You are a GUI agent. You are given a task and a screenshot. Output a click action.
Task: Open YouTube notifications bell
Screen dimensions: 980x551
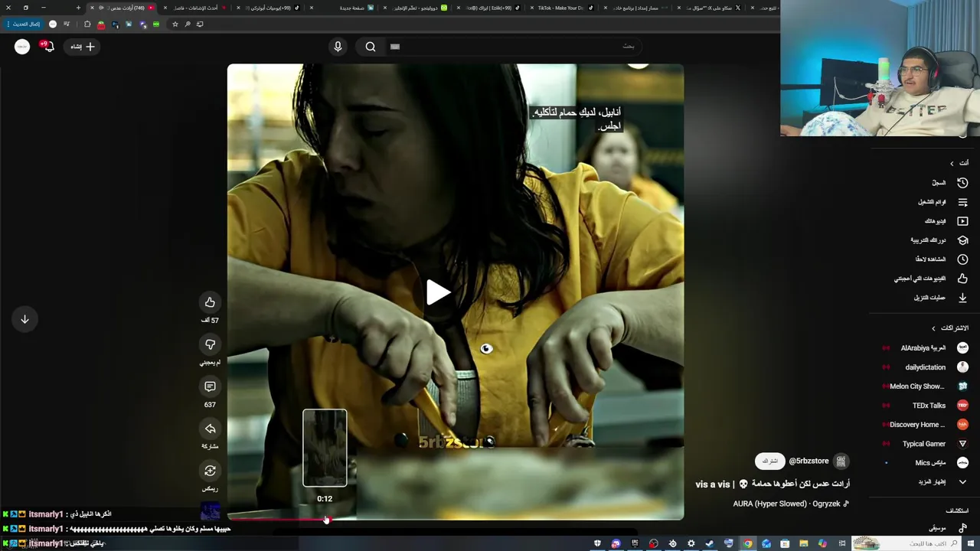click(47, 47)
